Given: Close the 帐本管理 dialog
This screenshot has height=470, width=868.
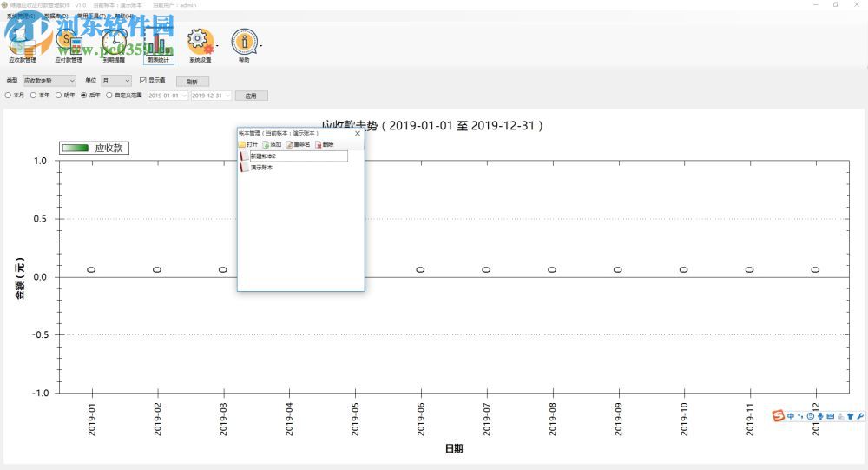Looking at the screenshot, I should coord(358,133).
